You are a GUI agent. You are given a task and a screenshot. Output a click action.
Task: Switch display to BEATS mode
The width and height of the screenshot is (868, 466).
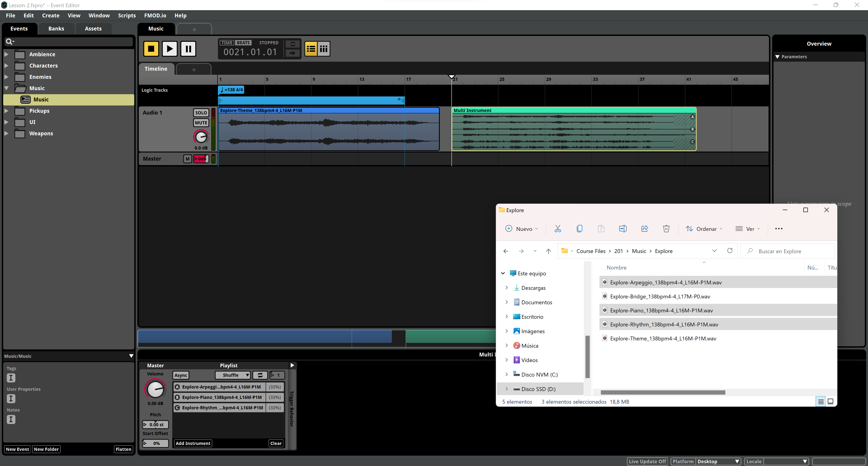pyautogui.click(x=243, y=43)
